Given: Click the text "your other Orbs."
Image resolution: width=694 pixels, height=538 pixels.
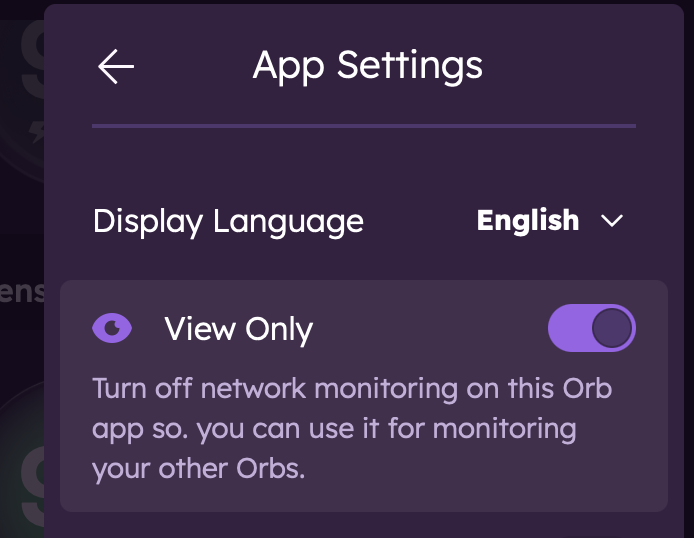Looking at the screenshot, I should click(x=198, y=468).
